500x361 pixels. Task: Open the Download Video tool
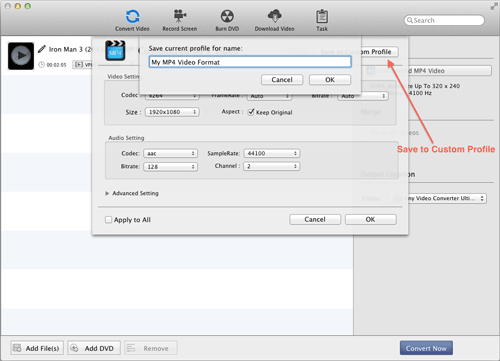coord(274,20)
